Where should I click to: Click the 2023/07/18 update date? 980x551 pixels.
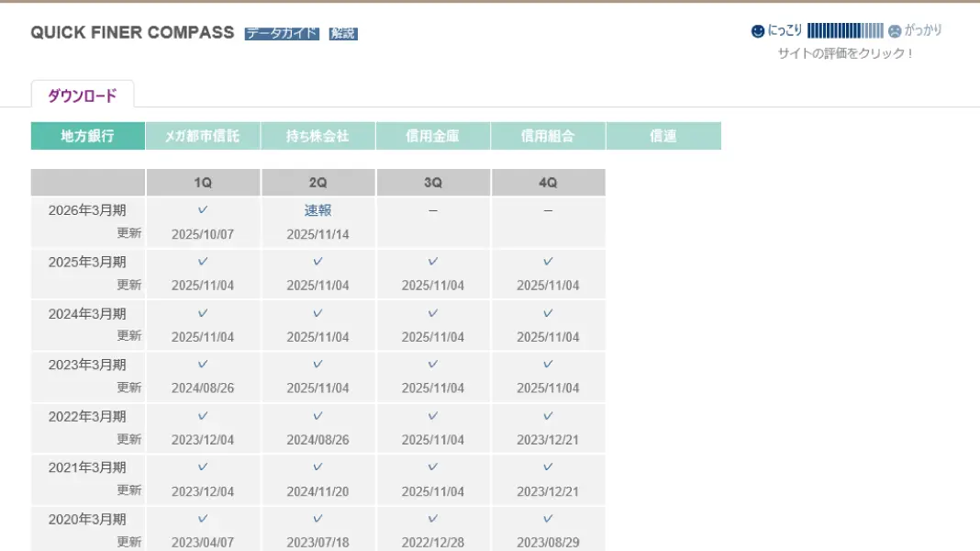(317, 543)
